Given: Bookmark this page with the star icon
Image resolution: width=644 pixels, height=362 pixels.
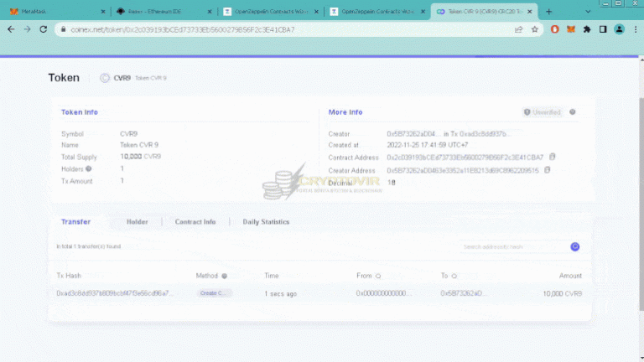Looking at the screenshot, I should coord(535,29).
